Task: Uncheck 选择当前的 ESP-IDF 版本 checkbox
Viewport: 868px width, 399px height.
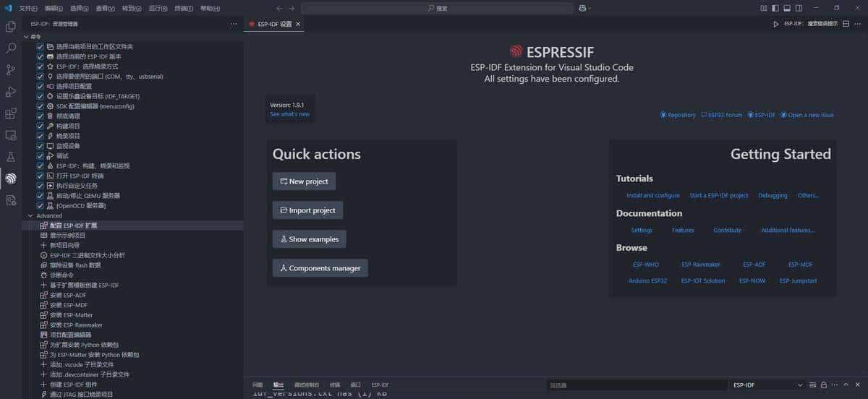Action: [x=41, y=56]
